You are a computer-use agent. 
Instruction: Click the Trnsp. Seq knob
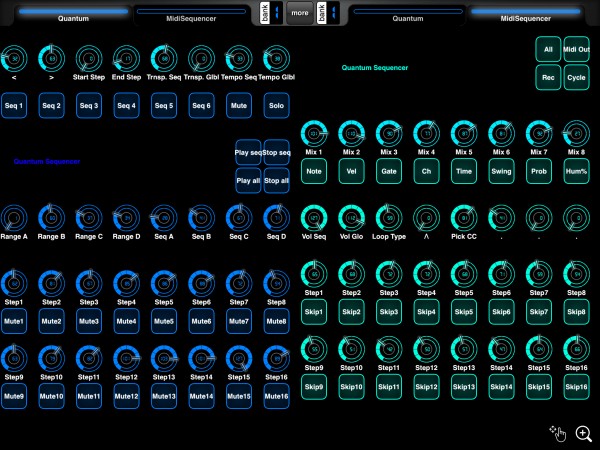pyautogui.click(x=164, y=59)
